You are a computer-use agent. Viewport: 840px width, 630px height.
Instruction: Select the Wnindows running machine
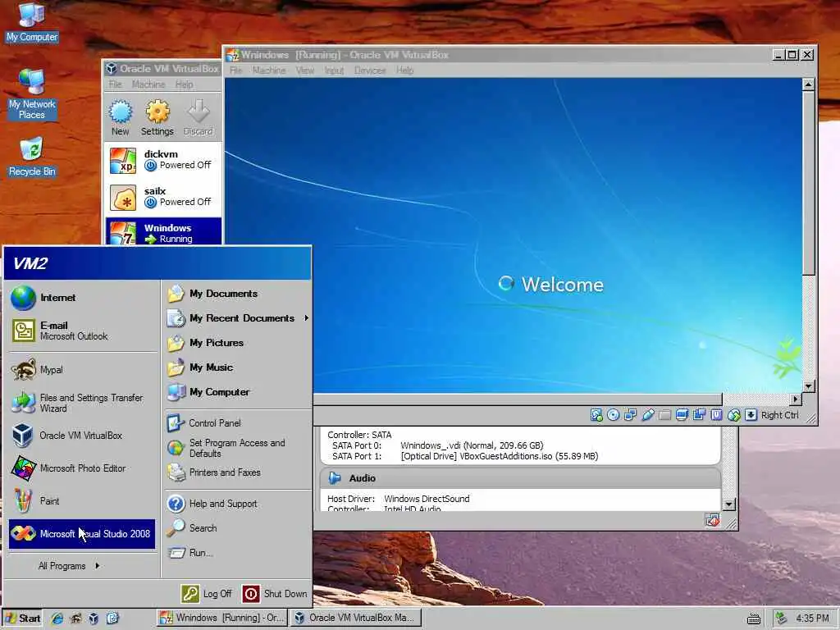click(164, 231)
